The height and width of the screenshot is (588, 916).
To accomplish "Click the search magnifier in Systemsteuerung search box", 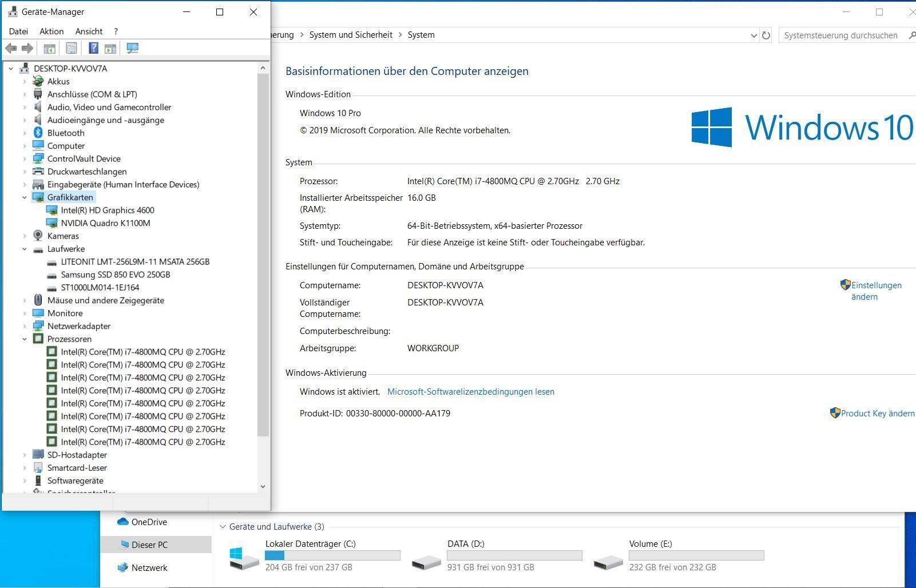I will point(911,35).
